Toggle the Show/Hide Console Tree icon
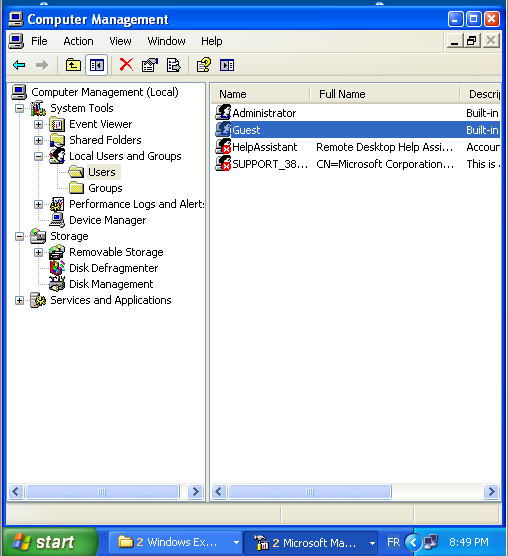The height and width of the screenshot is (556, 508). coord(96,65)
